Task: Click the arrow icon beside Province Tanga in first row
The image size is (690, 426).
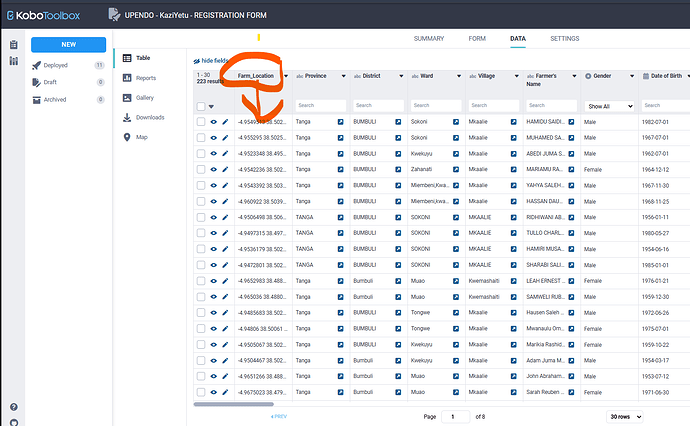Action: [340, 122]
